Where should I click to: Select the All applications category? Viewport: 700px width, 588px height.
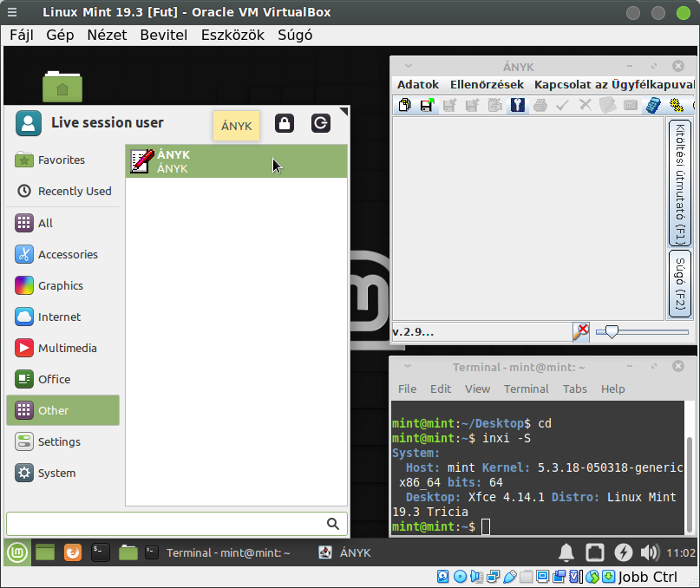click(63, 223)
